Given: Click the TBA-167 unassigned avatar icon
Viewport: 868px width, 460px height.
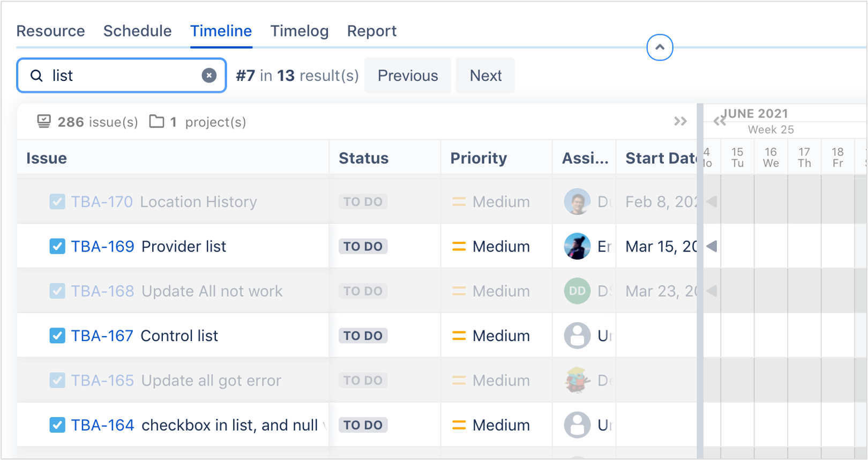Looking at the screenshot, I should (577, 336).
